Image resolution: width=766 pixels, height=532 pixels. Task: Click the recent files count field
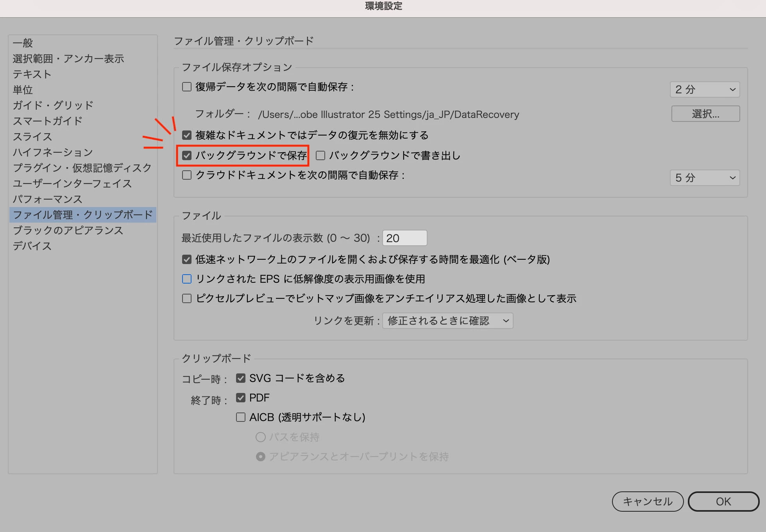(x=404, y=238)
